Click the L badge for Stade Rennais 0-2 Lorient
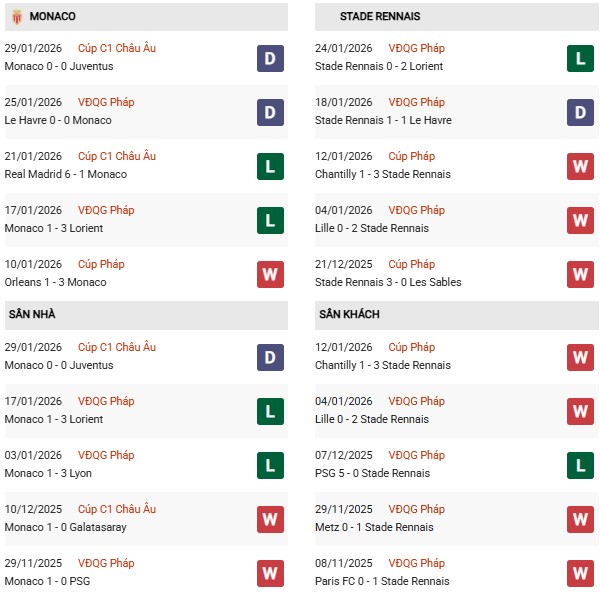Viewport: 600px width, 593px height. [x=581, y=58]
